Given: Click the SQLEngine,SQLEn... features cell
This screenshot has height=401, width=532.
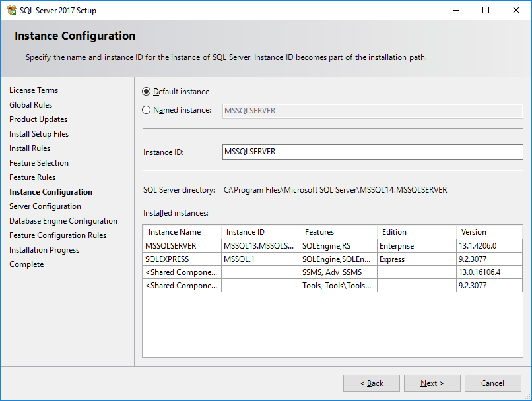Looking at the screenshot, I should pos(339,259).
